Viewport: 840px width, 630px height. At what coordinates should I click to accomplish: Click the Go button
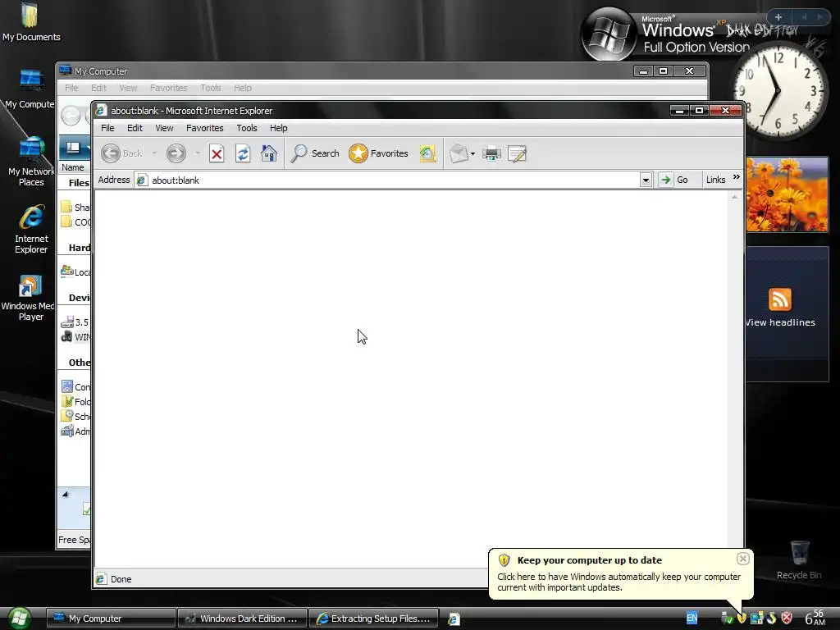click(x=674, y=180)
